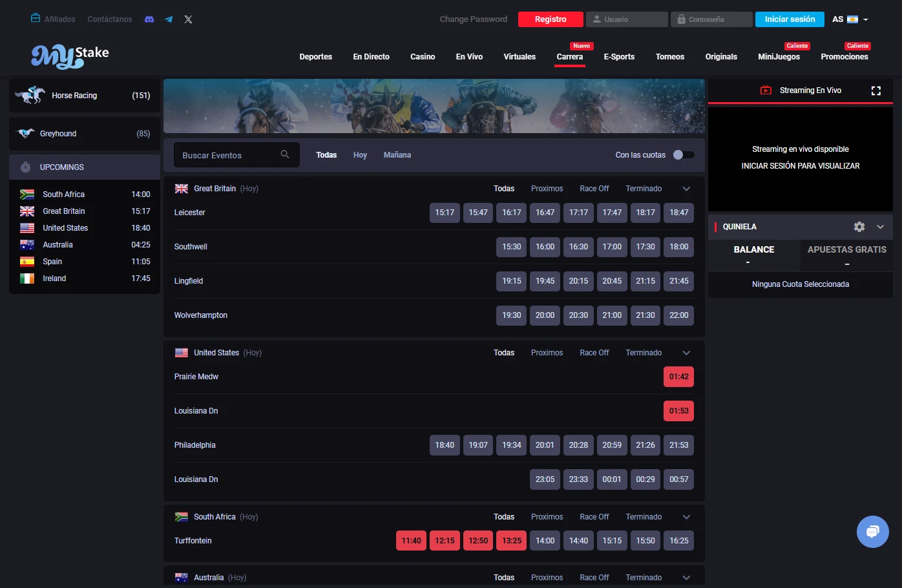The image size is (902, 588).
Task: Expand streaming to fullscreen
Action: (876, 90)
